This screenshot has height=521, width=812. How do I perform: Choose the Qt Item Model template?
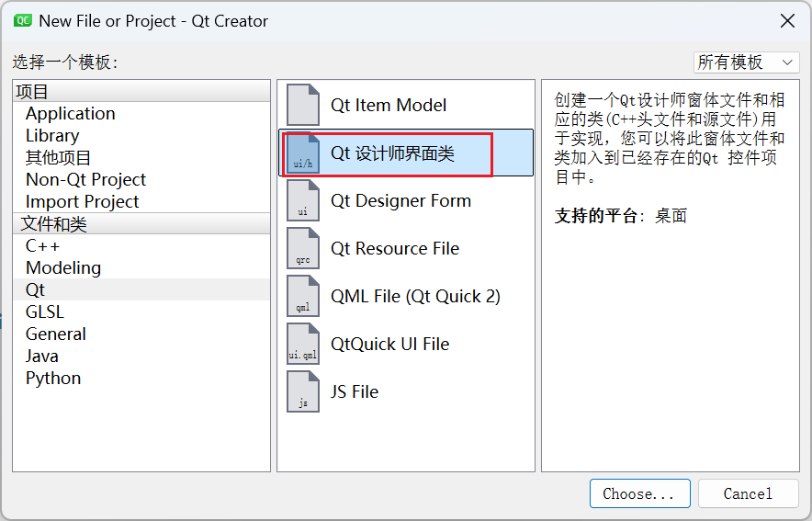pyautogui.click(x=406, y=105)
